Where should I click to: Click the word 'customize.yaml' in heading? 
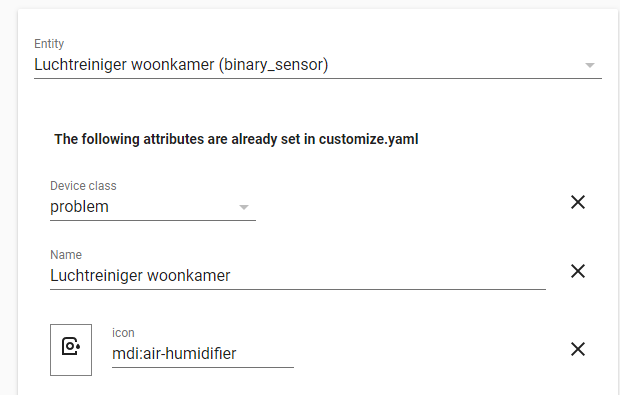(369, 139)
